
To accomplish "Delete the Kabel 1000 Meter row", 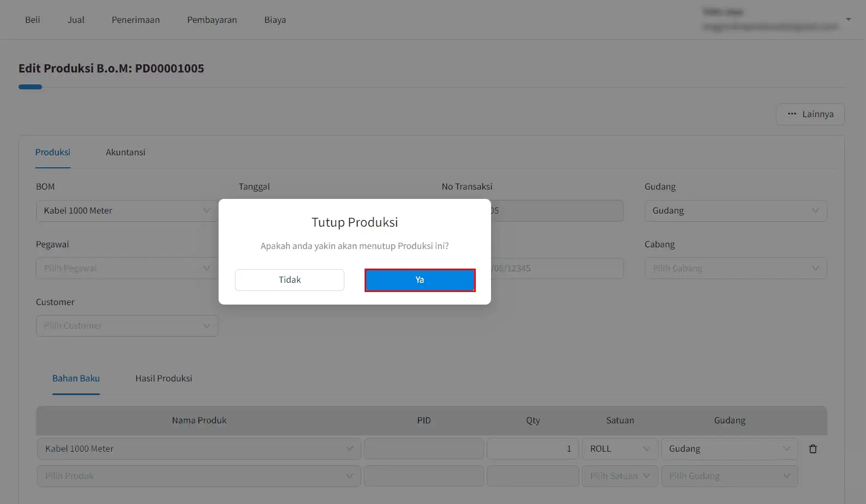I will (x=813, y=449).
